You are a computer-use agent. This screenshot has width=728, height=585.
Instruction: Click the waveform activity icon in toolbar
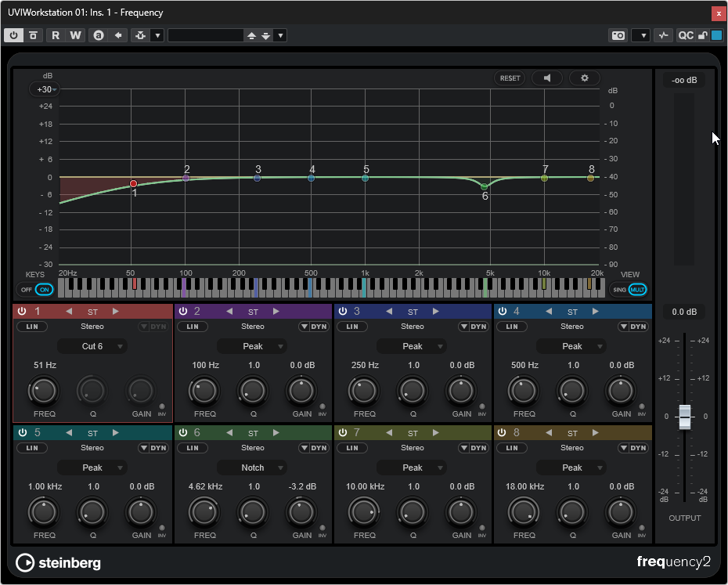tap(664, 35)
